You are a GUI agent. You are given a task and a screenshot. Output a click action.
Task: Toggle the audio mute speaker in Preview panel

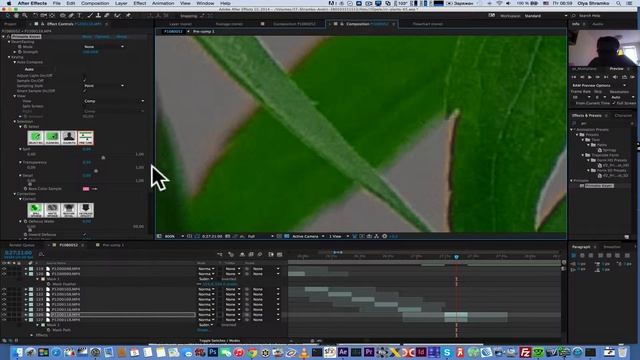click(615, 77)
